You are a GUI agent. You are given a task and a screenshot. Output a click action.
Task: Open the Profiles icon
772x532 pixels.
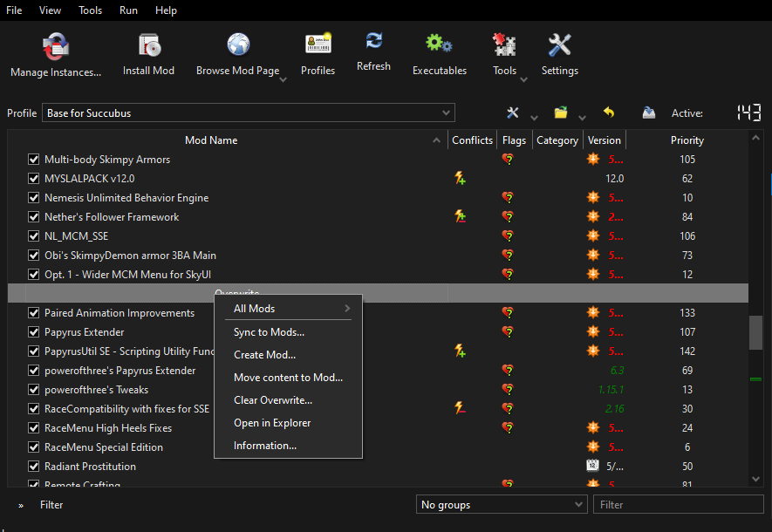(318, 44)
